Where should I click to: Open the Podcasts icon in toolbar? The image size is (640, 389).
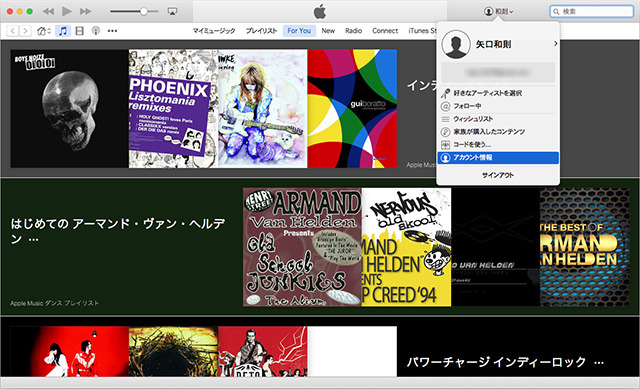96,31
